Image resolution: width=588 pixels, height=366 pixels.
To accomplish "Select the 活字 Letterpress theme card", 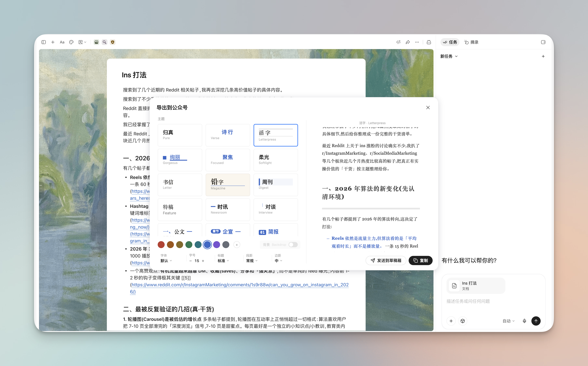I will tap(276, 135).
